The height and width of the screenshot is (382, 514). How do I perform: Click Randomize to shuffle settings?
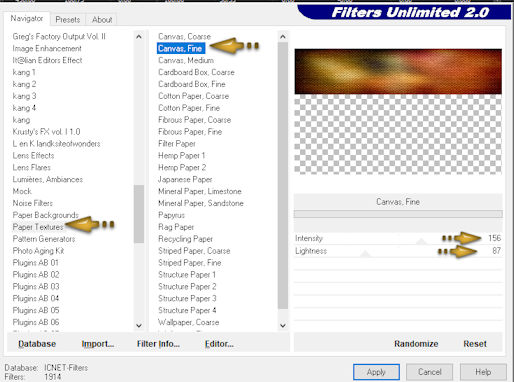click(x=416, y=344)
